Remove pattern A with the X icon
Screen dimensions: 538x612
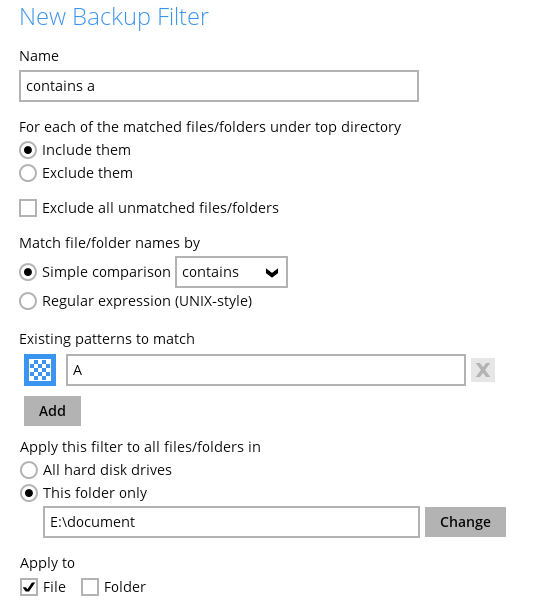point(483,370)
